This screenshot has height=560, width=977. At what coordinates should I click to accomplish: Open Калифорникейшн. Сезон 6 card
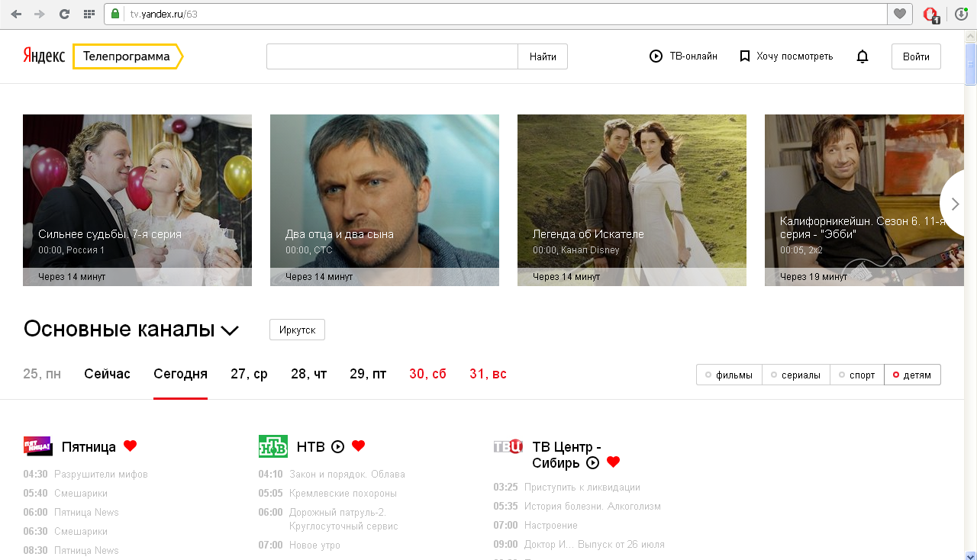point(864,200)
